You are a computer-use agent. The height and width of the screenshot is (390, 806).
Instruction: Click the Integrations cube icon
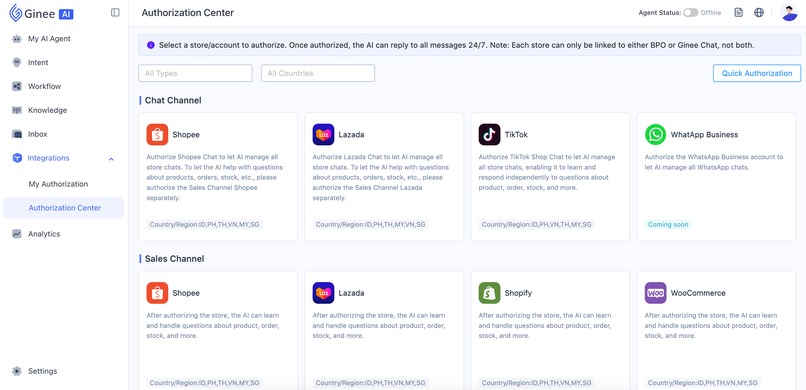point(16,158)
